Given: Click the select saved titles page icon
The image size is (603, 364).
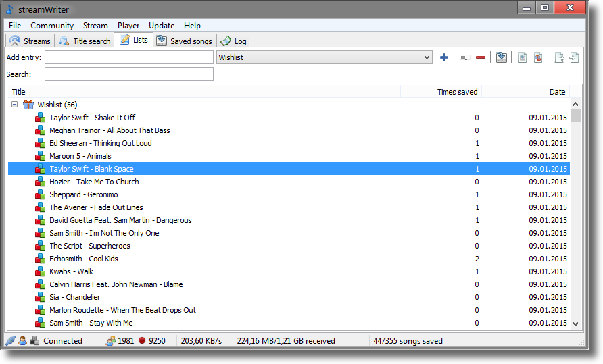Looking at the screenshot, I should pyautogui.click(x=523, y=57).
